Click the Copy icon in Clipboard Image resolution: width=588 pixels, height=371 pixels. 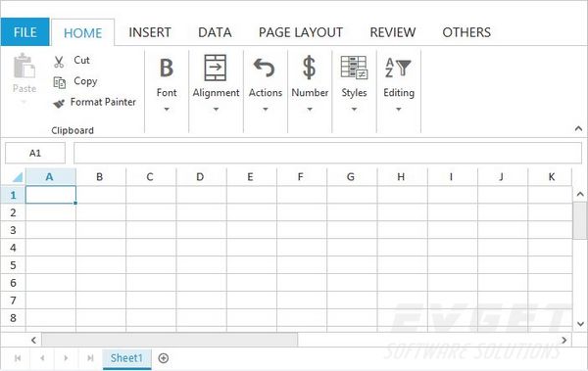coord(59,82)
